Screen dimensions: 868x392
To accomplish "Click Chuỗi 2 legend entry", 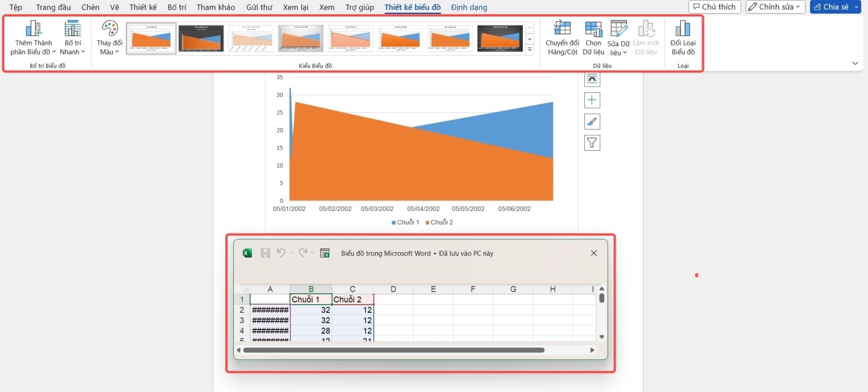I will click(439, 222).
